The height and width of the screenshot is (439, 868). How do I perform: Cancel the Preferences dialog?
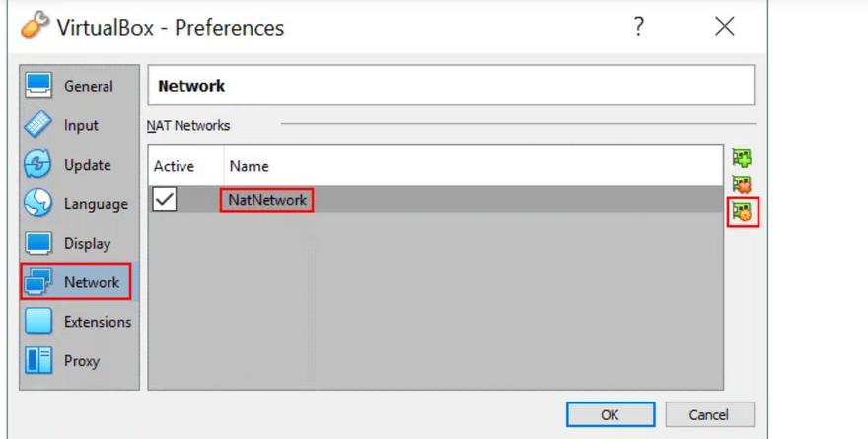[709, 414]
